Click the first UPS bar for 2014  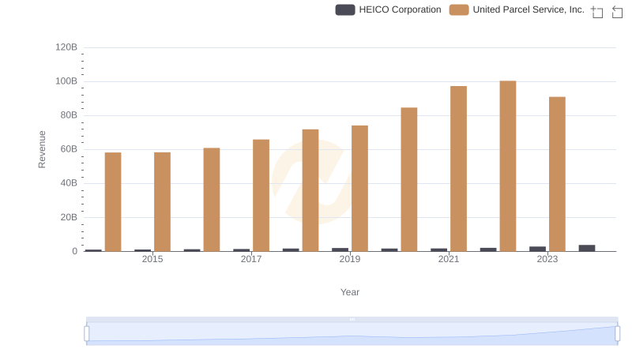pyautogui.click(x=113, y=201)
